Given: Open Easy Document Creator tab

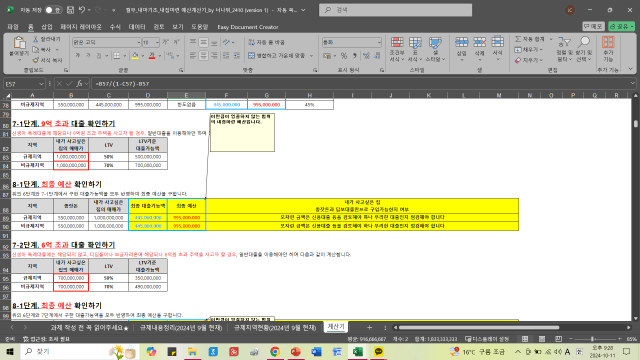Looking at the screenshot, I should coord(248,27).
